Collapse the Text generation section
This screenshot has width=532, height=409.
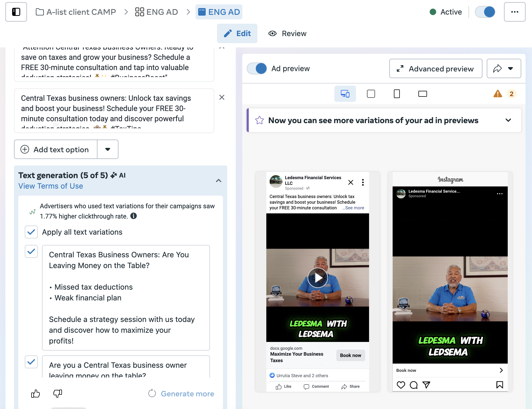(219, 181)
